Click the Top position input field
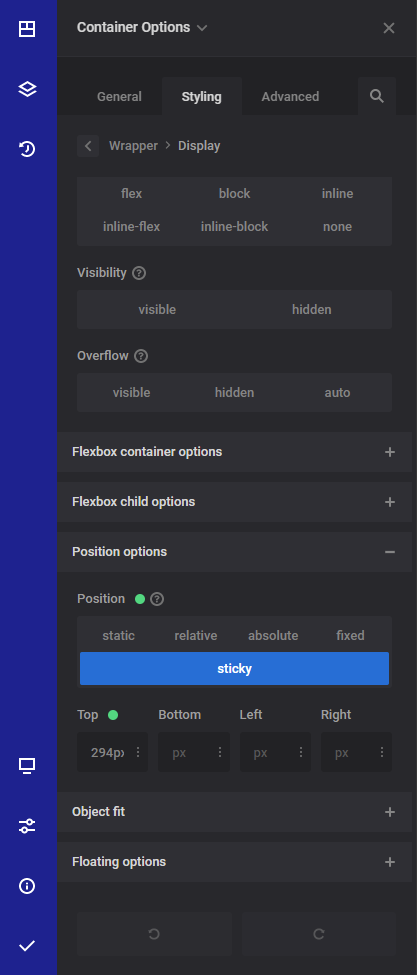The height and width of the screenshot is (975, 417). click(107, 752)
